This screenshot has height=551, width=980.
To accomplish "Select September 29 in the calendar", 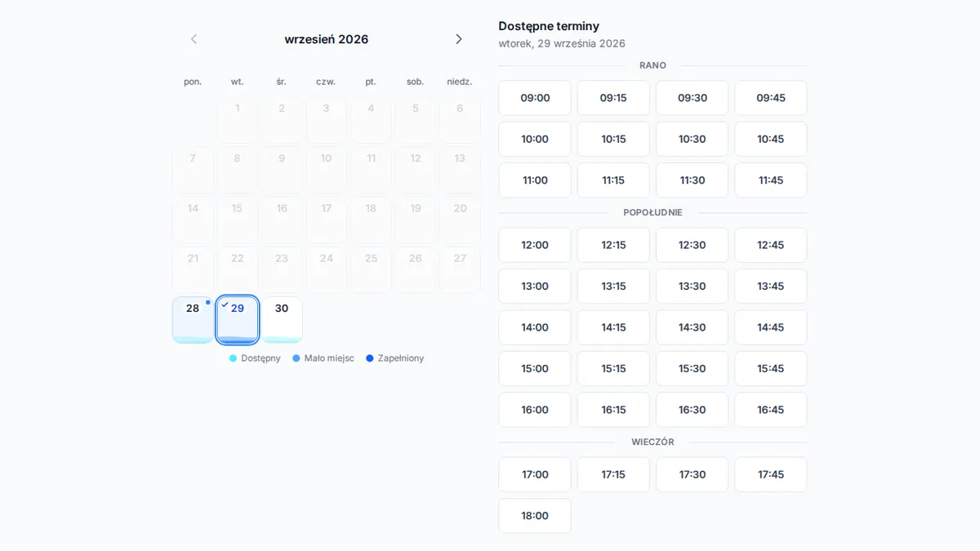I will [238, 320].
